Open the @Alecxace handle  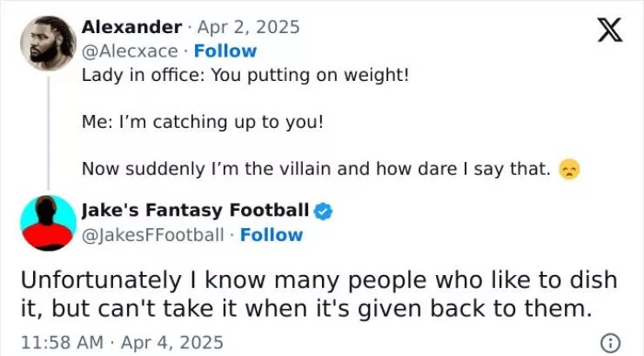pos(130,50)
